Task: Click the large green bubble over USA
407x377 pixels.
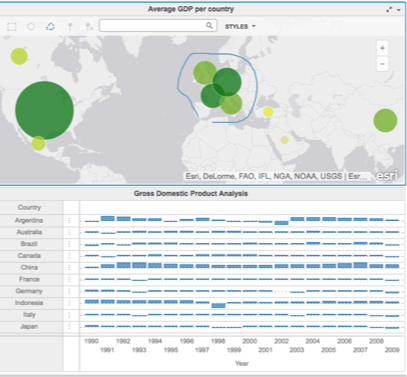Action: coord(44,110)
